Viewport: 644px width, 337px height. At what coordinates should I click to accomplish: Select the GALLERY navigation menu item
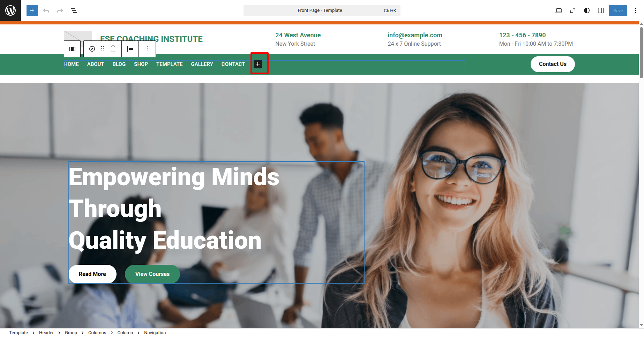tap(202, 64)
